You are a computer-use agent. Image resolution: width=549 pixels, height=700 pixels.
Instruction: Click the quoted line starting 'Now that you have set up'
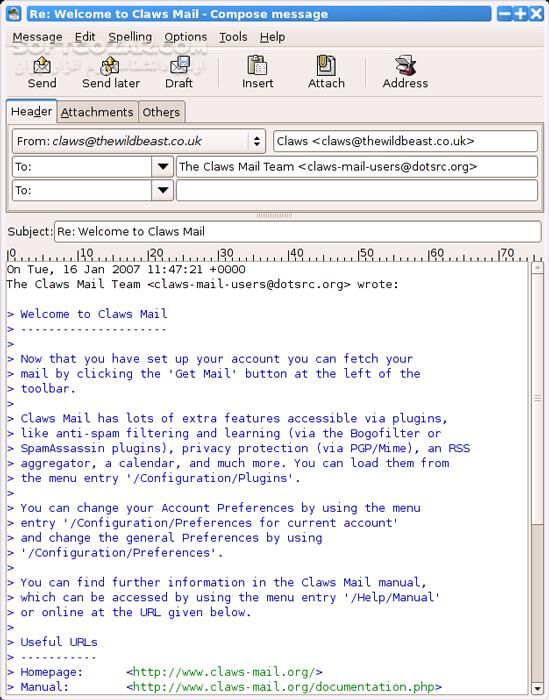click(217, 359)
